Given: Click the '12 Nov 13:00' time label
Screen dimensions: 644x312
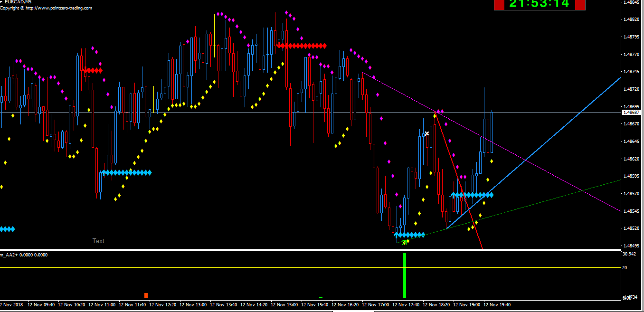Looking at the screenshot, I should (x=193, y=304).
